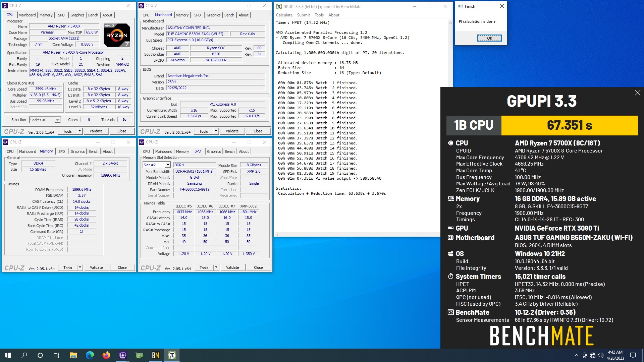Click the BIOS Version 2604 field
The width and height of the screenshot is (644, 362).
[216, 82]
